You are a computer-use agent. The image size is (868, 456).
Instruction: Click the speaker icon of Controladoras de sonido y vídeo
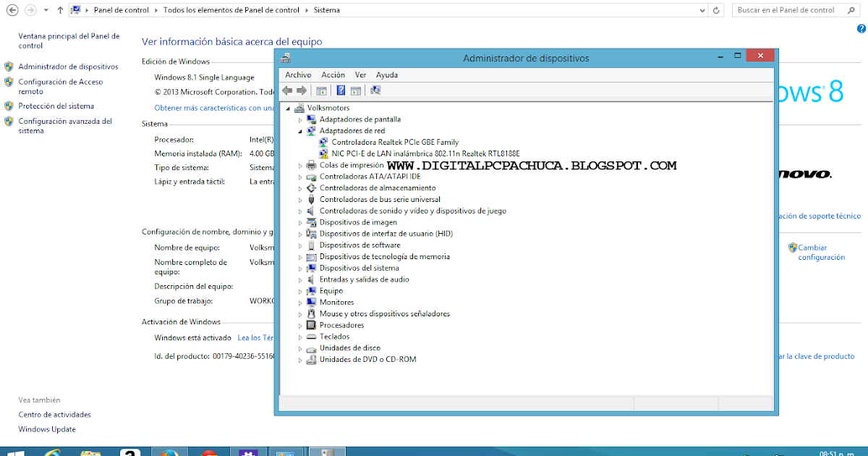pyautogui.click(x=312, y=211)
